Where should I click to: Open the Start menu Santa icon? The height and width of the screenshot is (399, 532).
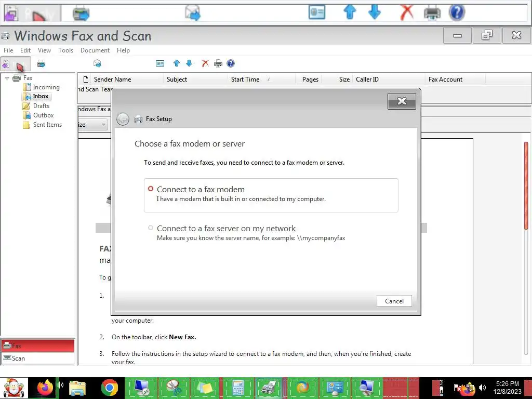coord(14,388)
